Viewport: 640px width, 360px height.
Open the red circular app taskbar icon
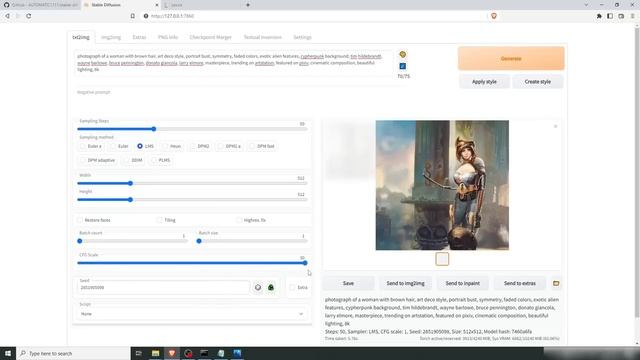188,353
